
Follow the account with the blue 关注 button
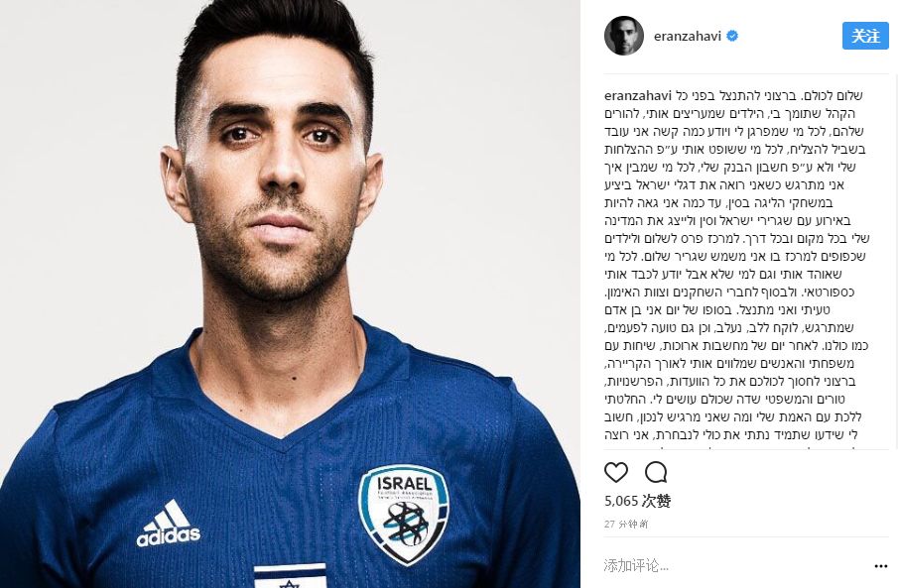(865, 36)
